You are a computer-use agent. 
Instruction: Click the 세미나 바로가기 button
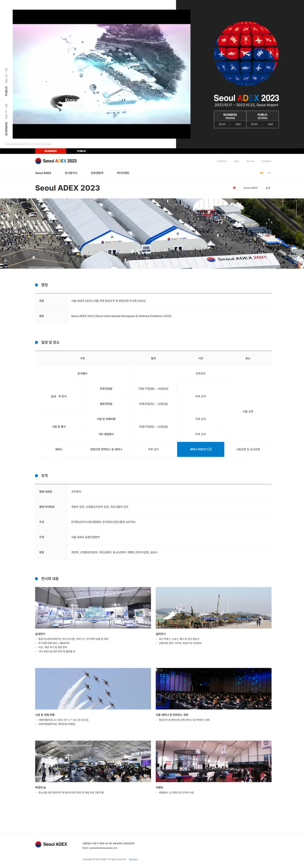click(201, 449)
